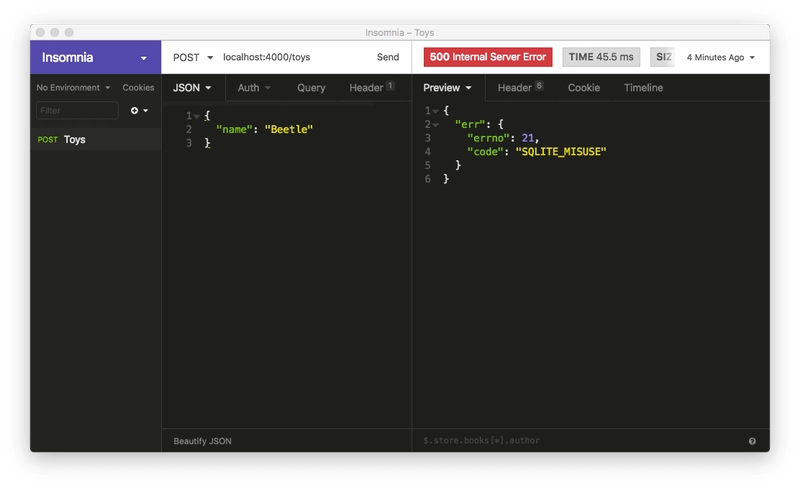Collapse request body line 1 fold arrow

tap(196, 116)
